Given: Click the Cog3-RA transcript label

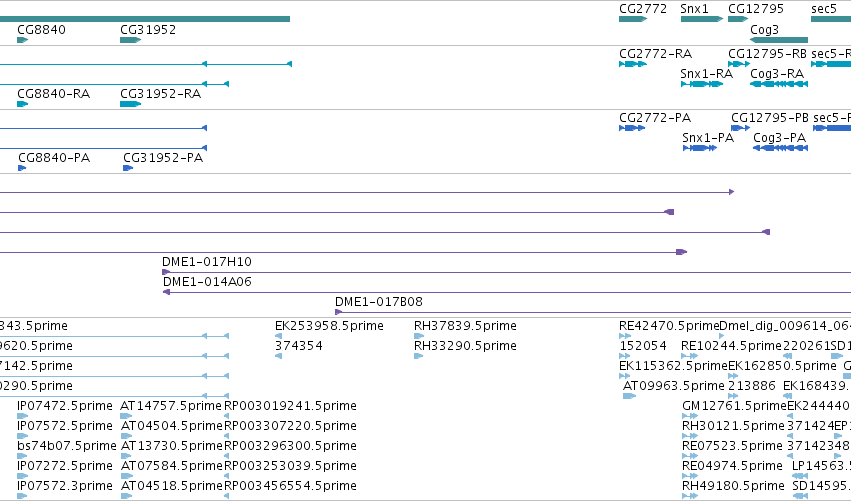Looking at the screenshot, I should pos(777,74).
